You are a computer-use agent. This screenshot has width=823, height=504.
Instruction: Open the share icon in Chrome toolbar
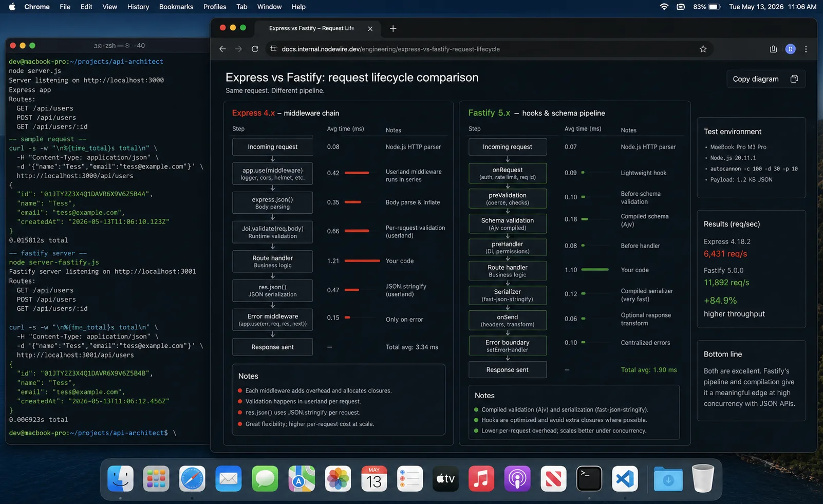pyautogui.click(x=773, y=49)
